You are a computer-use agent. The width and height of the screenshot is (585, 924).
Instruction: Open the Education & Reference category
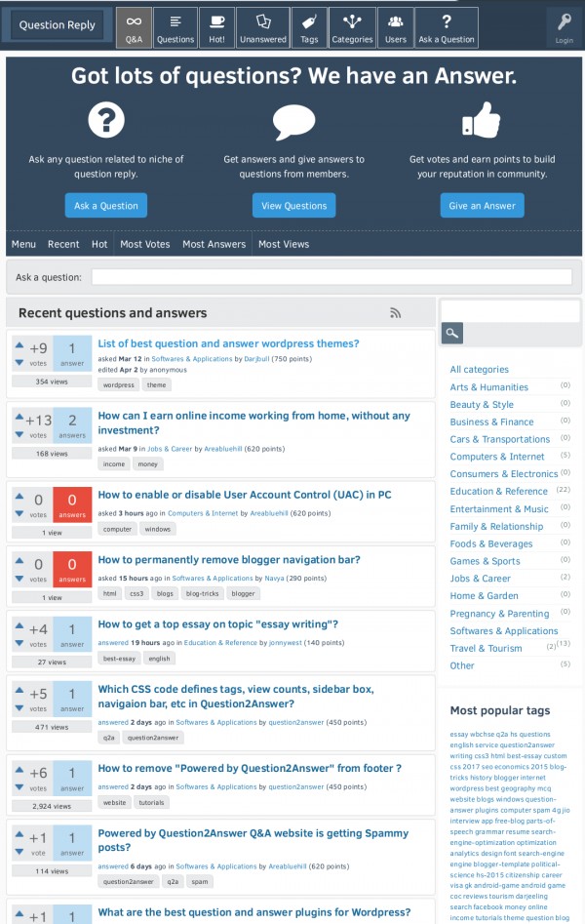click(498, 492)
